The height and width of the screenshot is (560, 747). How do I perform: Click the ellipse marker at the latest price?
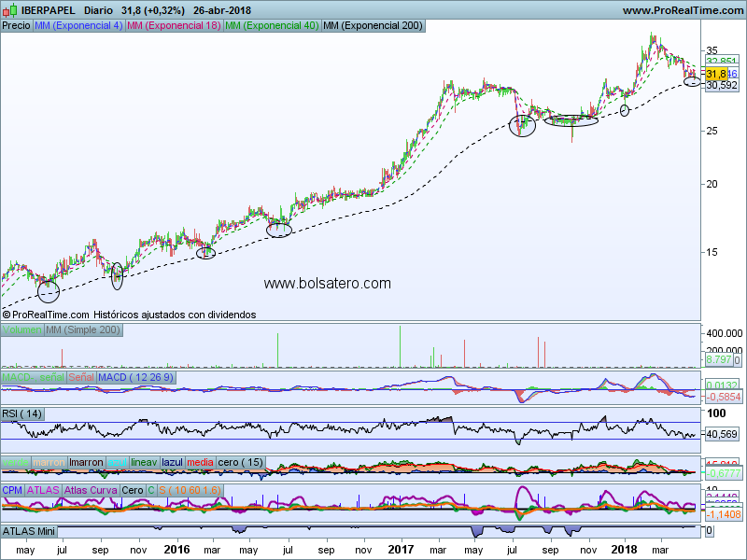pyautogui.click(x=692, y=81)
